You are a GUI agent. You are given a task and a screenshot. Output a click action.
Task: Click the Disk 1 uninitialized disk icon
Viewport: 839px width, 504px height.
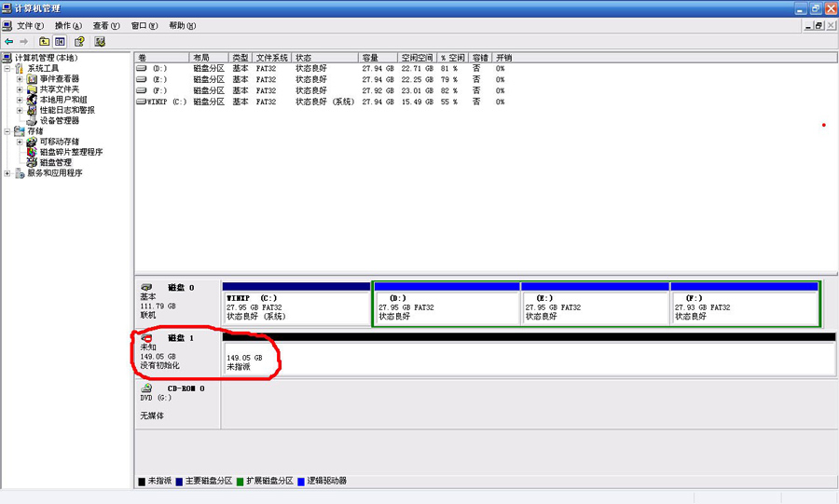(x=147, y=337)
